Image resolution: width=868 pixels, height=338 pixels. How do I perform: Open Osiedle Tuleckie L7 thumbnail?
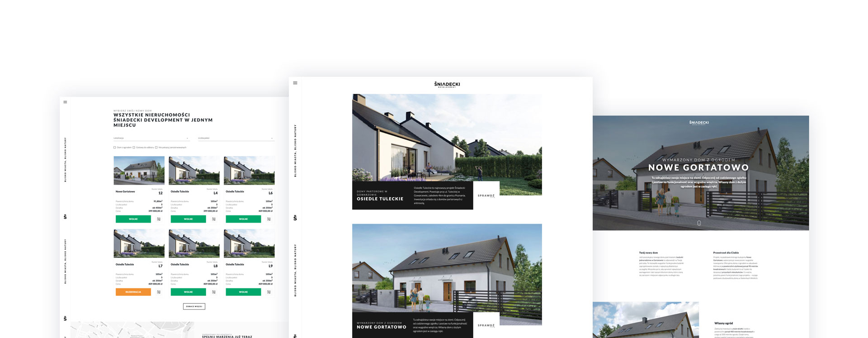[x=139, y=243]
